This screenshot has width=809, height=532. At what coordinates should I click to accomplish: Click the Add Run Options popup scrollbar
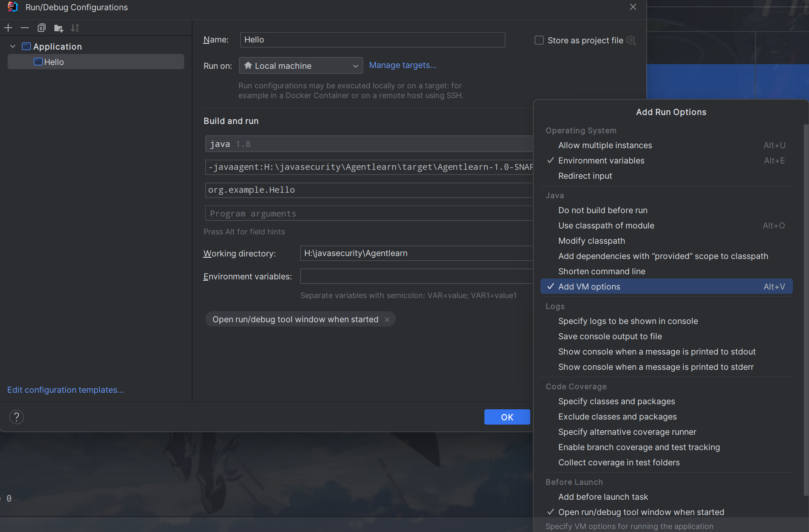(806, 310)
